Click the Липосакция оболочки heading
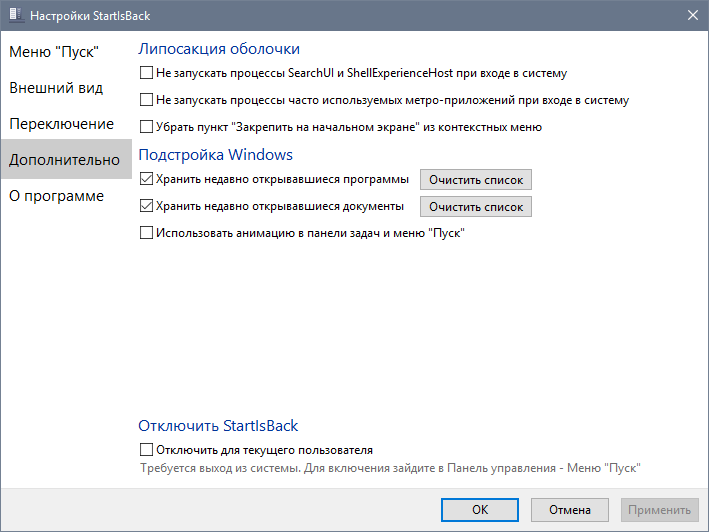The width and height of the screenshot is (709, 532). click(219, 49)
